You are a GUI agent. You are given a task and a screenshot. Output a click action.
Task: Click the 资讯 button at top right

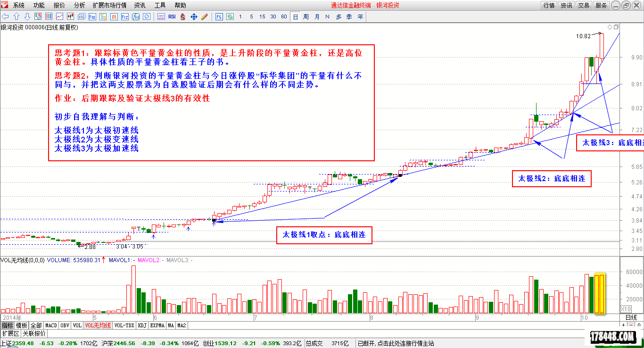pos(566,5)
